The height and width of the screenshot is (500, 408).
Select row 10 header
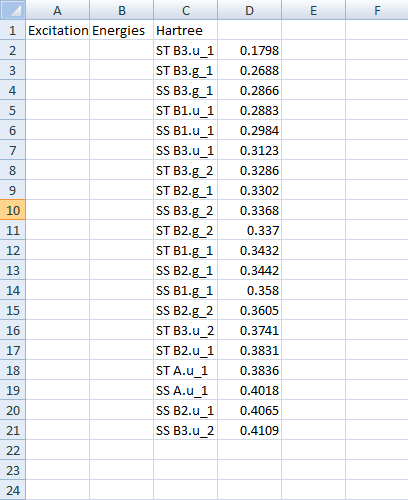coord(13,210)
